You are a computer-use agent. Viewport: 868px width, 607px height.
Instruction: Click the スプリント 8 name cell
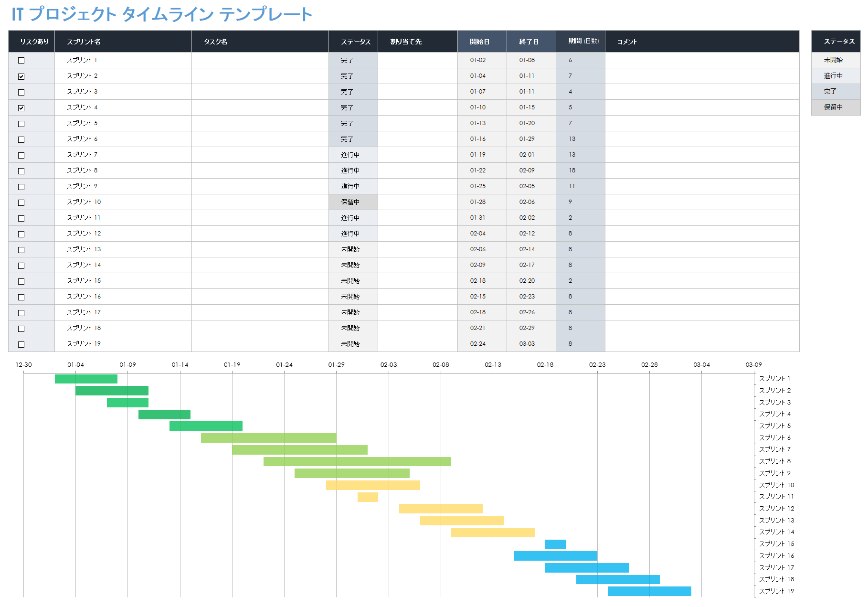[x=123, y=170]
